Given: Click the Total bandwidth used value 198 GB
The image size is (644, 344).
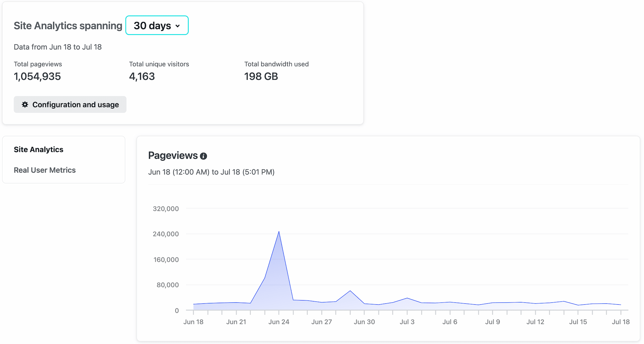Looking at the screenshot, I should pyautogui.click(x=261, y=76).
